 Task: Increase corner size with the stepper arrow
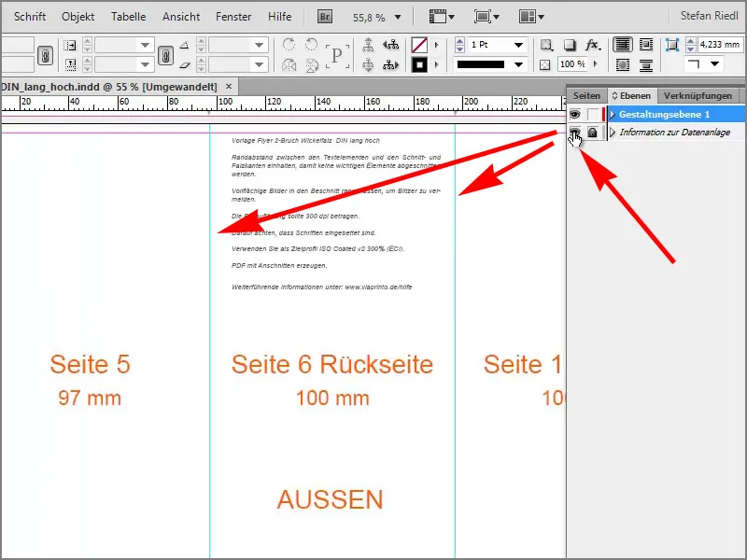pos(690,41)
